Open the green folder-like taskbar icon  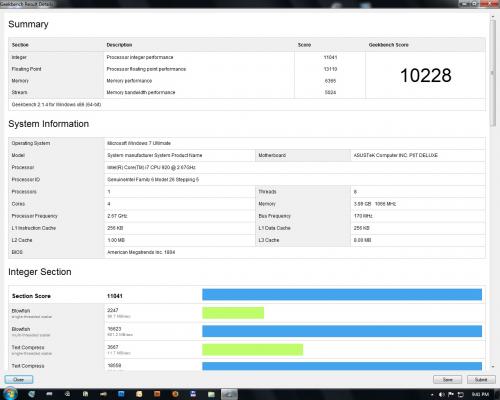click(x=211, y=395)
